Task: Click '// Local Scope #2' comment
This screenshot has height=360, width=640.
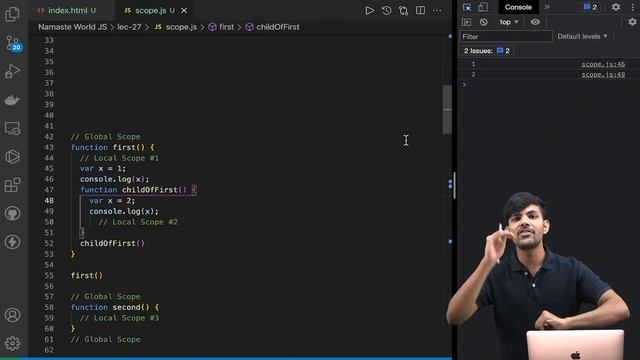Action: pos(138,222)
